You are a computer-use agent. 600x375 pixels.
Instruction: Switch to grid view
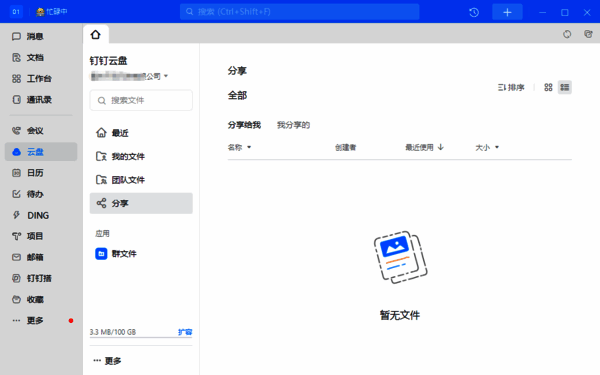point(548,87)
